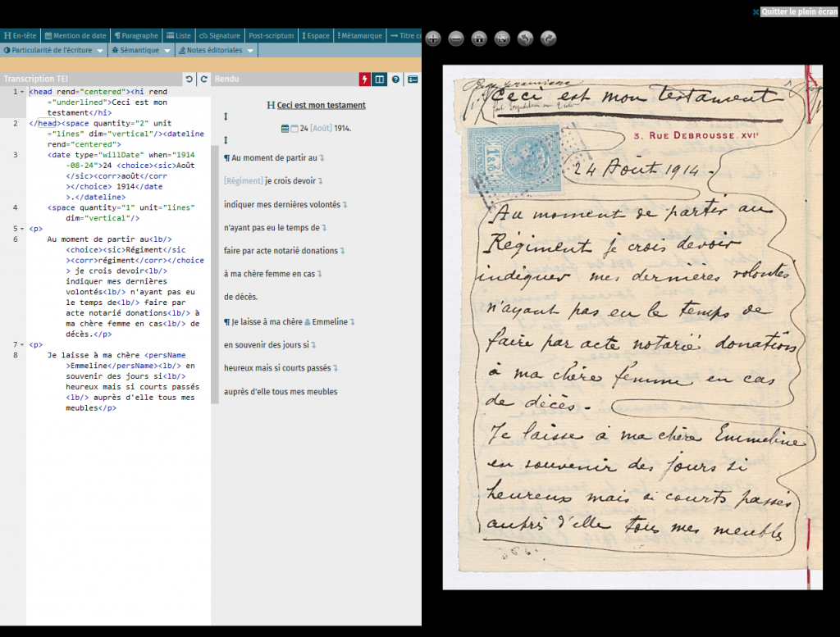The height and width of the screenshot is (637, 840).
Task: Click the rendered text 'en souvenir des jours si'
Action: pyautogui.click(x=267, y=345)
